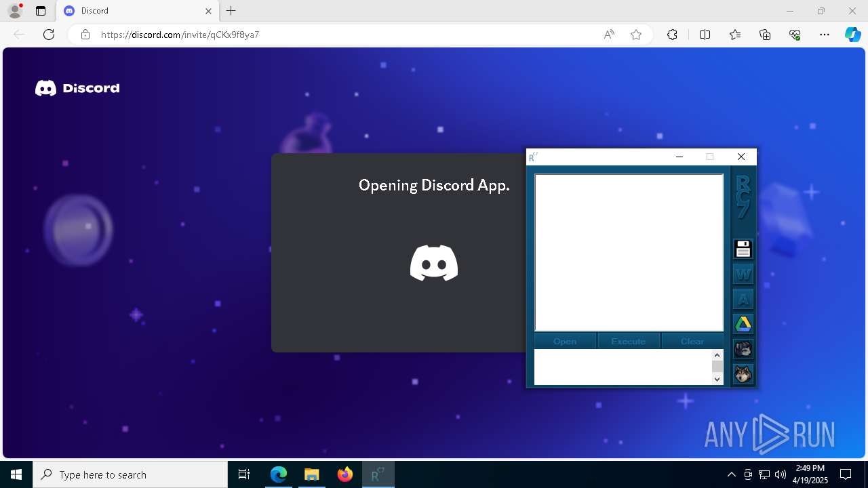868x488 pixels.
Task: Open the tab actions menu icon
Action: tap(41, 11)
